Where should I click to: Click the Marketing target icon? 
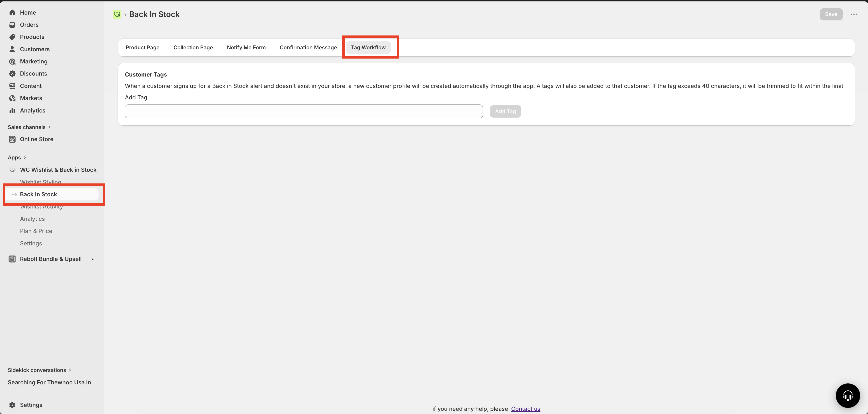[12, 61]
